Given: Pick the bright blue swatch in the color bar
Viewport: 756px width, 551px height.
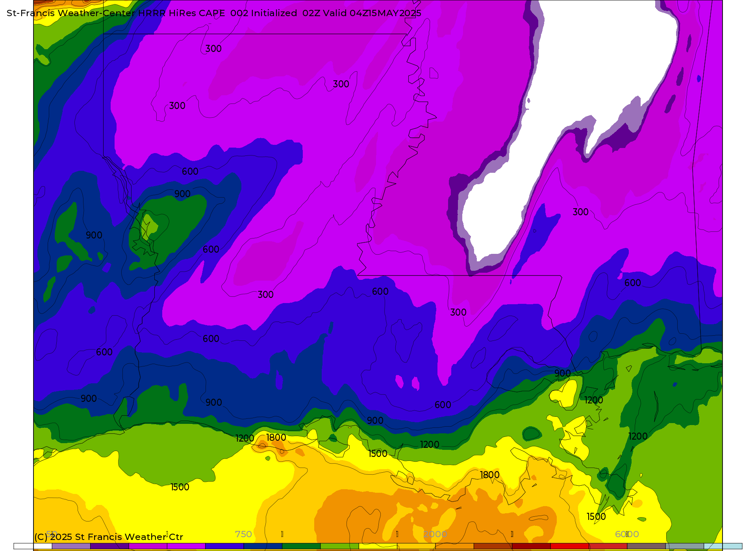Looking at the screenshot, I should (x=224, y=546).
